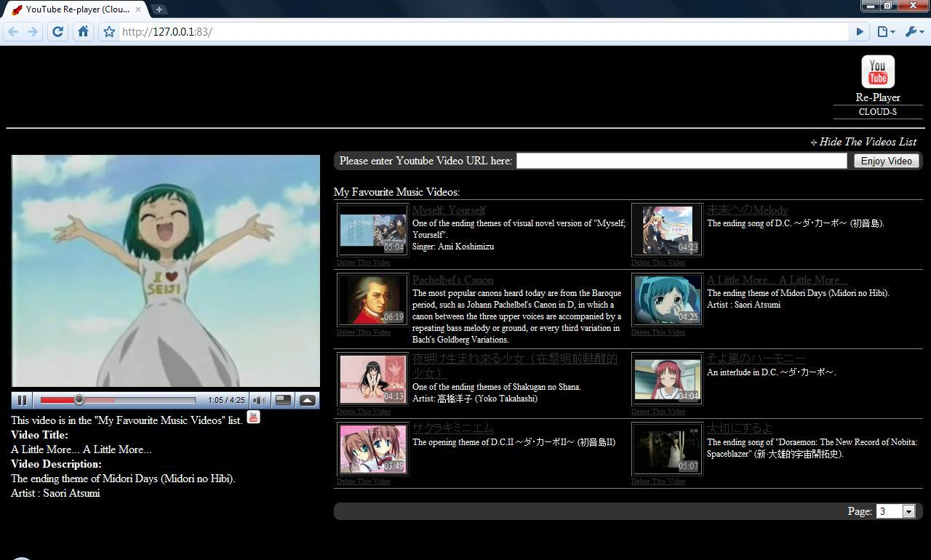
Task: Focus the Youtube Video URL input field
Action: tap(682, 161)
